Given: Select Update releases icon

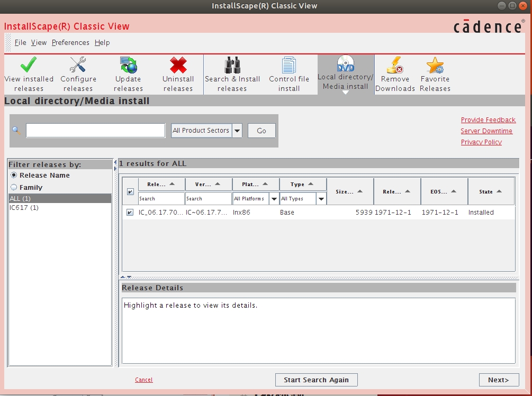Looking at the screenshot, I should 128,74.
